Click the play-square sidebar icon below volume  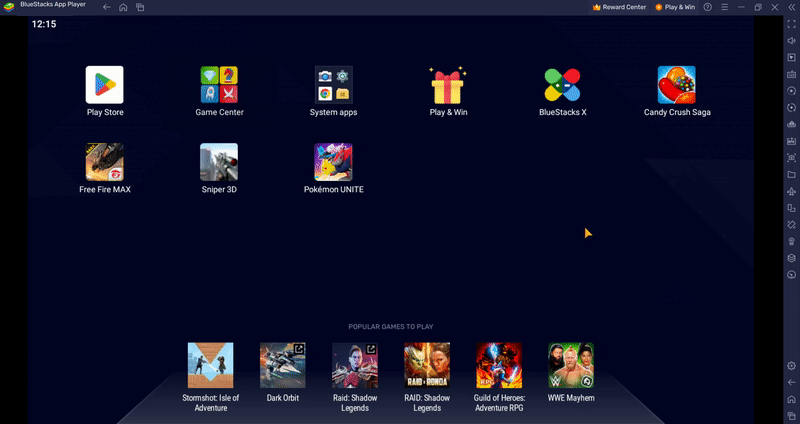coord(791,58)
